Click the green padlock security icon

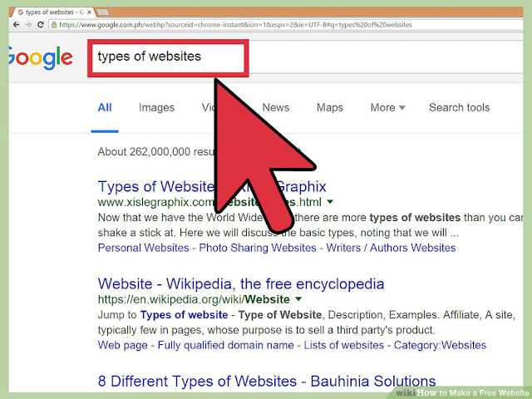pyautogui.click(x=54, y=25)
